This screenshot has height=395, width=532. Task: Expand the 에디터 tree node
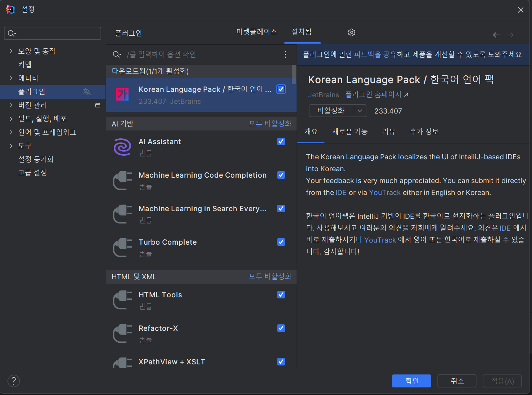pyautogui.click(x=11, y=78)
